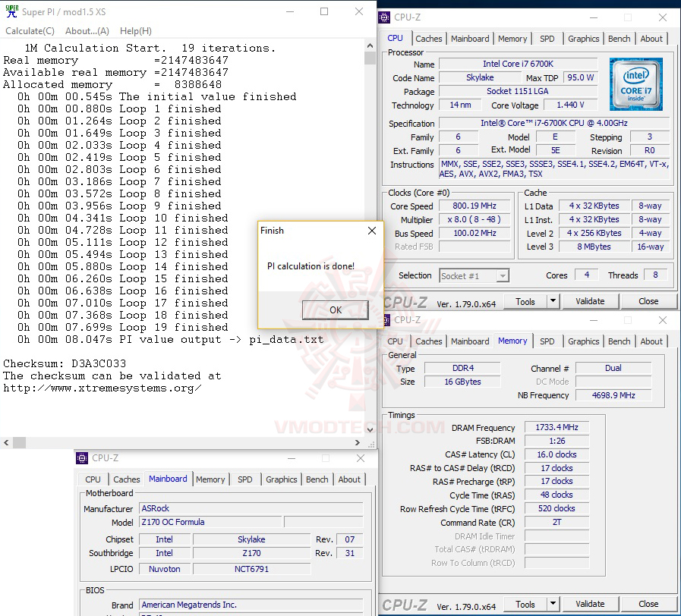This screenshot has width=681, height=616.
Task: Open Caches tab in top CPU-Z window
Action: 429,39
